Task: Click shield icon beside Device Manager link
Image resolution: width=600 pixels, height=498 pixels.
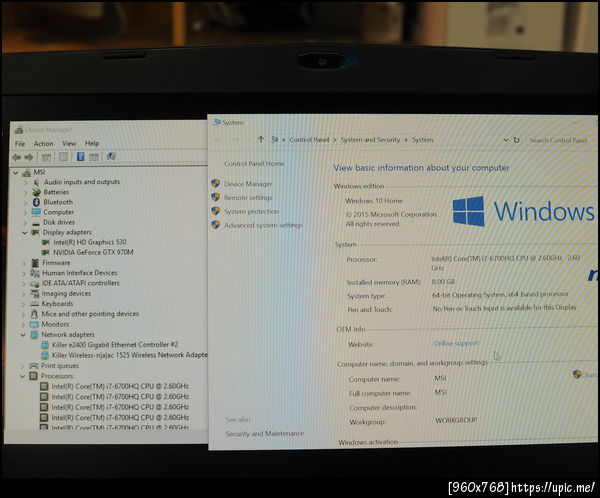Action: point(216,183)
